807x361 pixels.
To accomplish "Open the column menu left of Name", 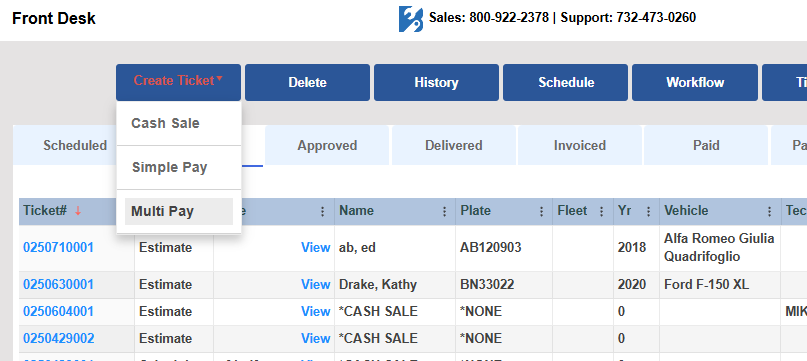I will tap(323, 212).
